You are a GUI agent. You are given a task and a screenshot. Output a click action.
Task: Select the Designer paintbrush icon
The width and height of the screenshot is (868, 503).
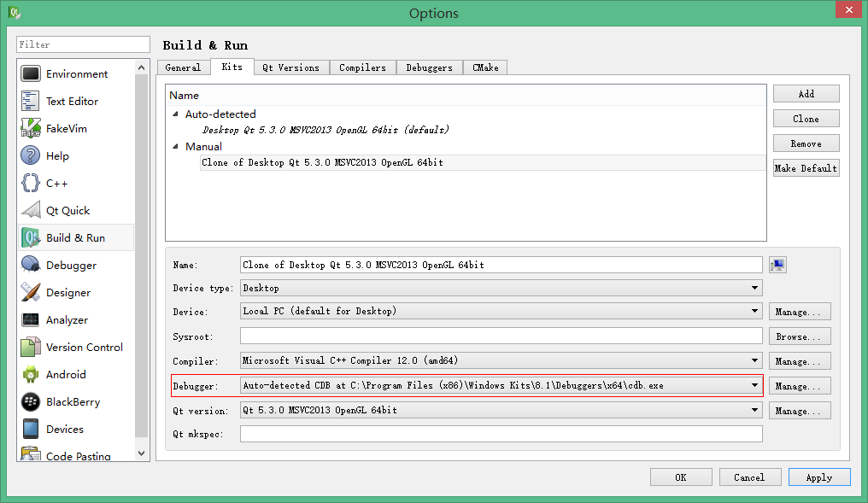tap(29, 292)
